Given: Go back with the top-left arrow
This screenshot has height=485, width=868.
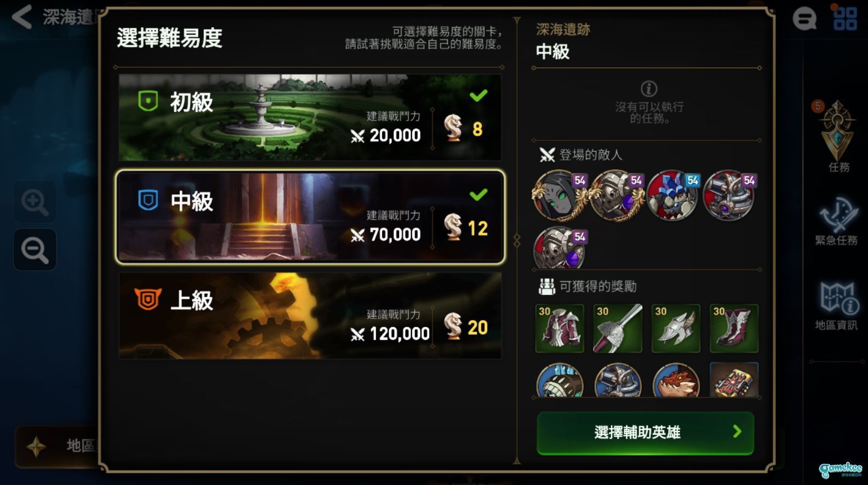Looking at the screenshot, I should [x=22, y=17].
